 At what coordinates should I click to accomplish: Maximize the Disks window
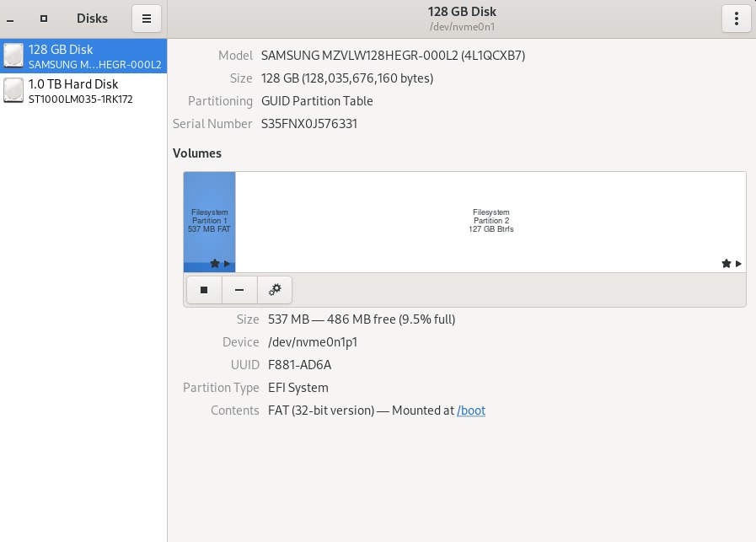pyautogui.click(x=44, y=19)
